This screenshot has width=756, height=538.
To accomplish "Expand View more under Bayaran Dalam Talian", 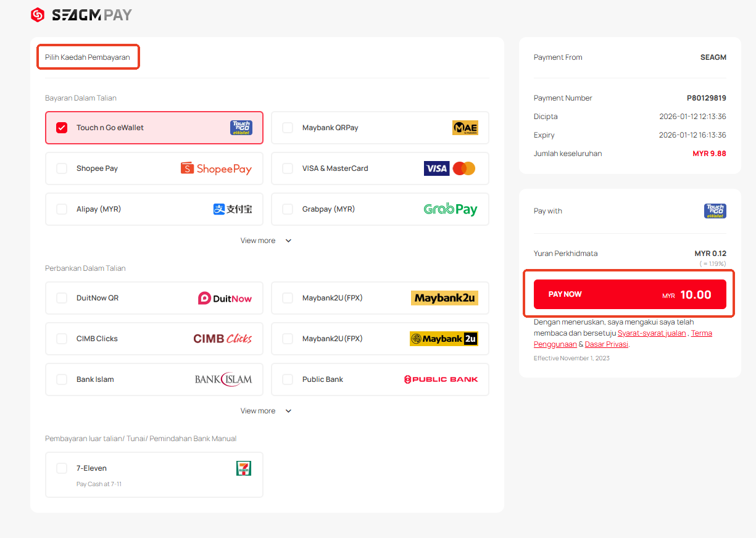I will pyautogui.click(x=265, y=241).
